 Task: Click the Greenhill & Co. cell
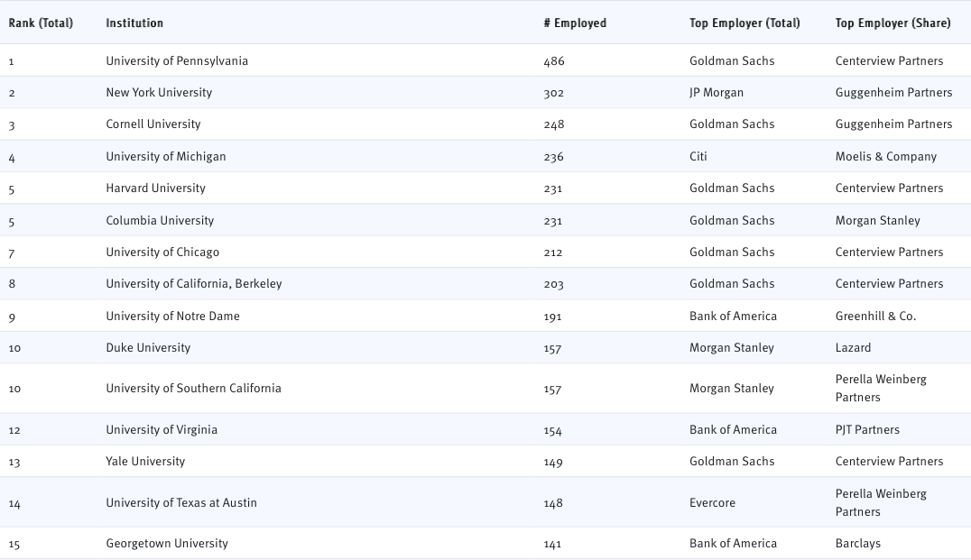(875, 316)
